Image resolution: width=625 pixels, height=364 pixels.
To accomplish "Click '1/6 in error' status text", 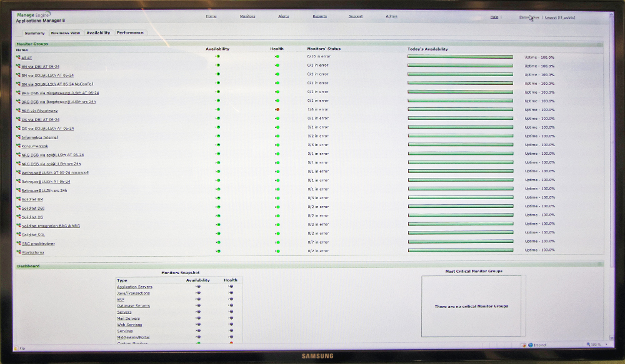I will [318, 109].
